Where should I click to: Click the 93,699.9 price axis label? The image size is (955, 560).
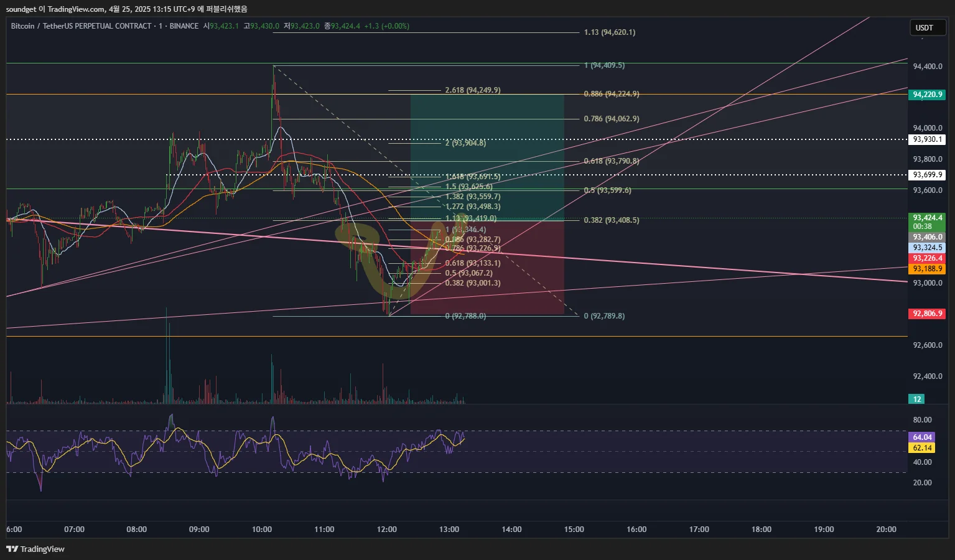point(927,175)
